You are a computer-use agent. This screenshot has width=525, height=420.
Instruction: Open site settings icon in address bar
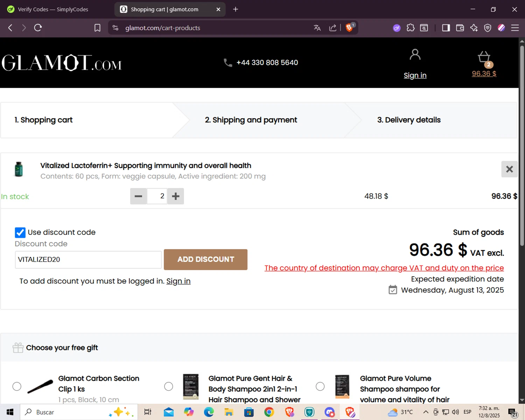click(x=115, y=28)
